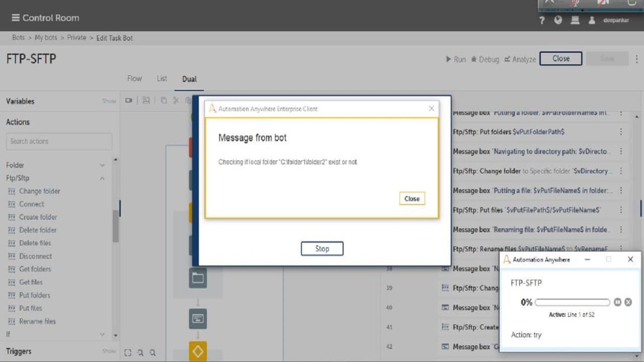This screenshot has width=644, height=362.
Task: Close the Message from bot dialog
Action: [x=412, y=199]
